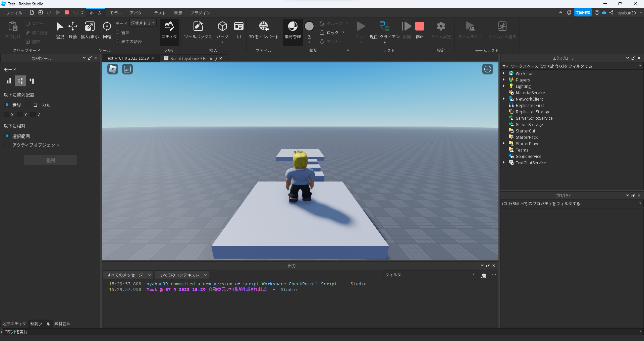
Task: Open the chat icon in viewport
Action: point(127,69)
